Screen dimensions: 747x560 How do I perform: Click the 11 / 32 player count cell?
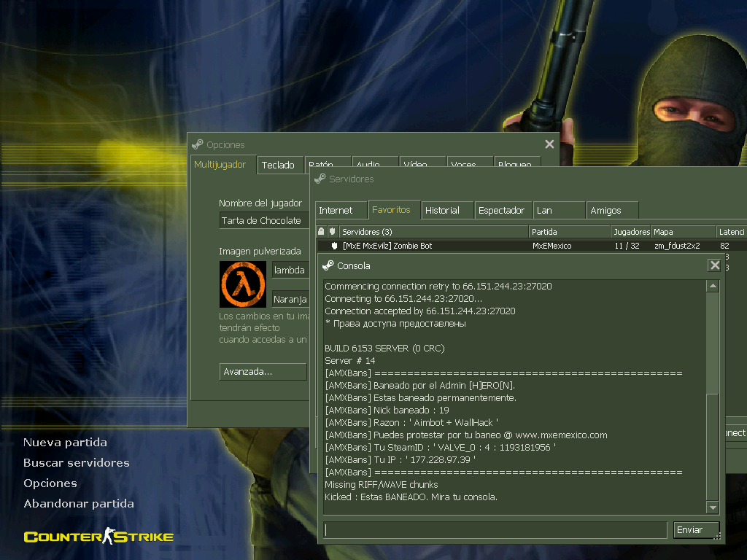[627, 246]
